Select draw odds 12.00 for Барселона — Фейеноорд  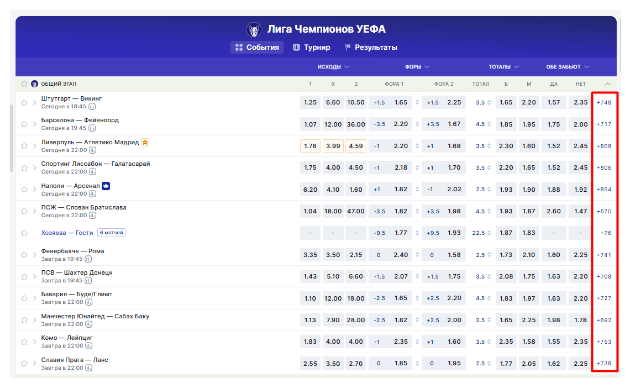point(333,124)
